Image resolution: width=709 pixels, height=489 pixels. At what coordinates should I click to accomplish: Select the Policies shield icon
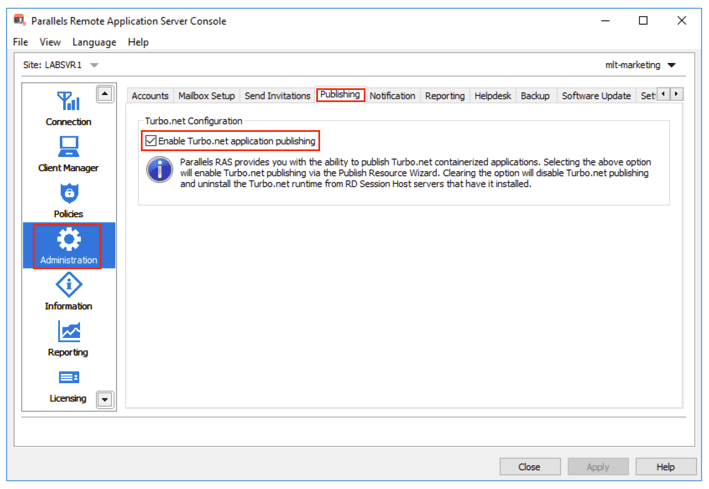pyautogui.click(x=69, y=193)
